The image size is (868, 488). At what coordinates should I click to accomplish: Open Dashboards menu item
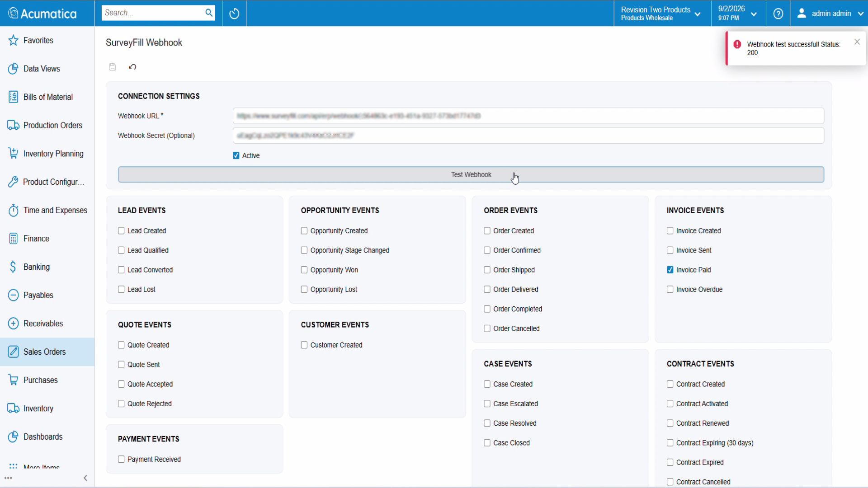tap(47, 437)
